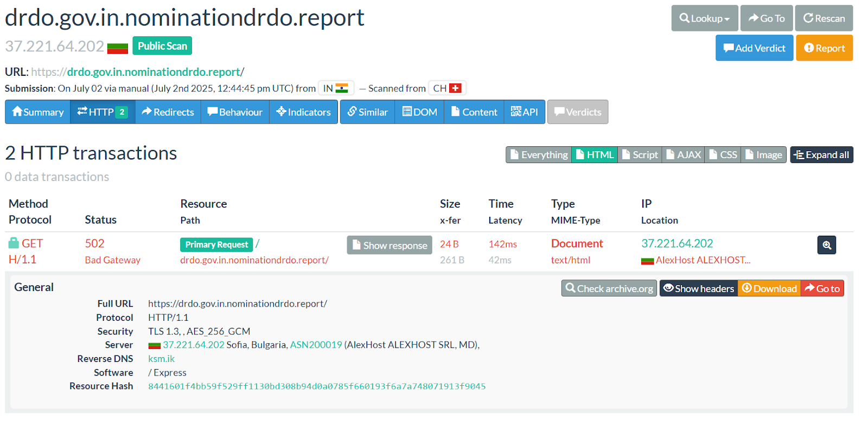
Task: Click the Go To button
Action: click(x=767, y=18)
